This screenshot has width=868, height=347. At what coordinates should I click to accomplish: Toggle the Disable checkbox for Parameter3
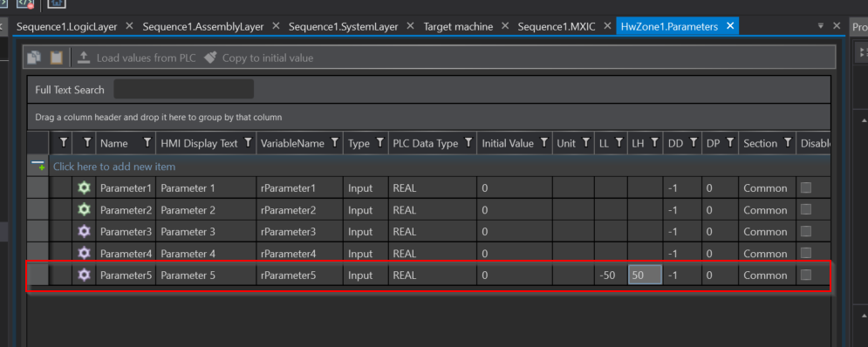pyautogui.click(x=806, y=231)
